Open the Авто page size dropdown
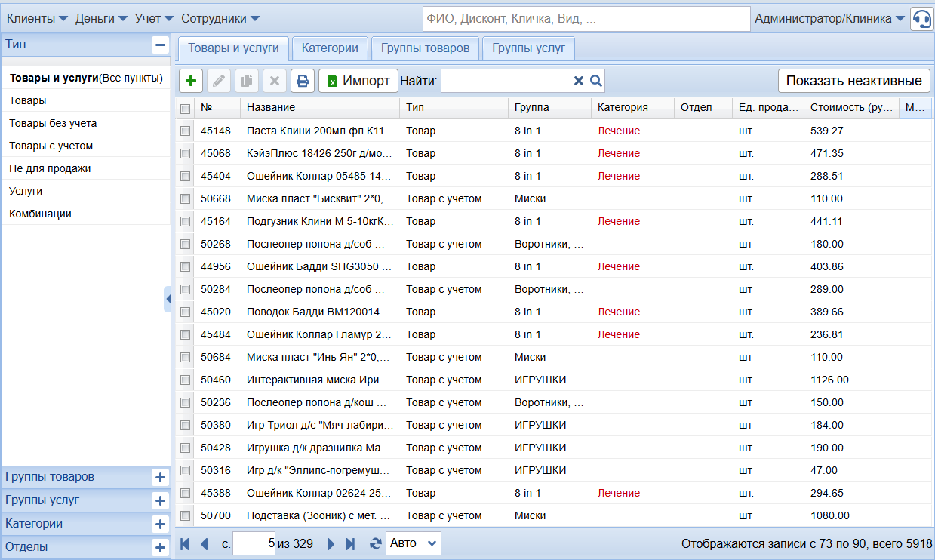935x560 pixels. (x=413, y=543)
